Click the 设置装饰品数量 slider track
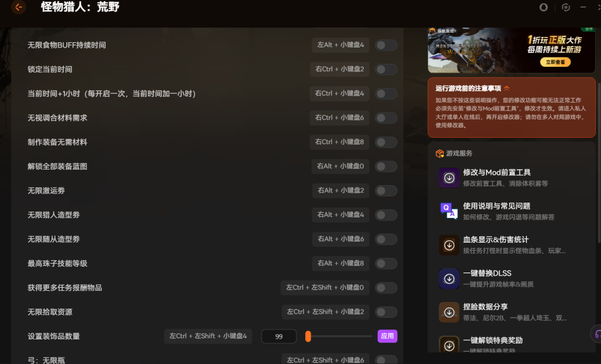The image size is (601, 364). coord(340,336)
